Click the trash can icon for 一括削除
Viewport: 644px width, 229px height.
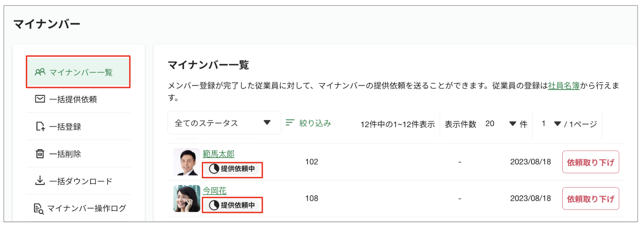click(x=39, y=154)
